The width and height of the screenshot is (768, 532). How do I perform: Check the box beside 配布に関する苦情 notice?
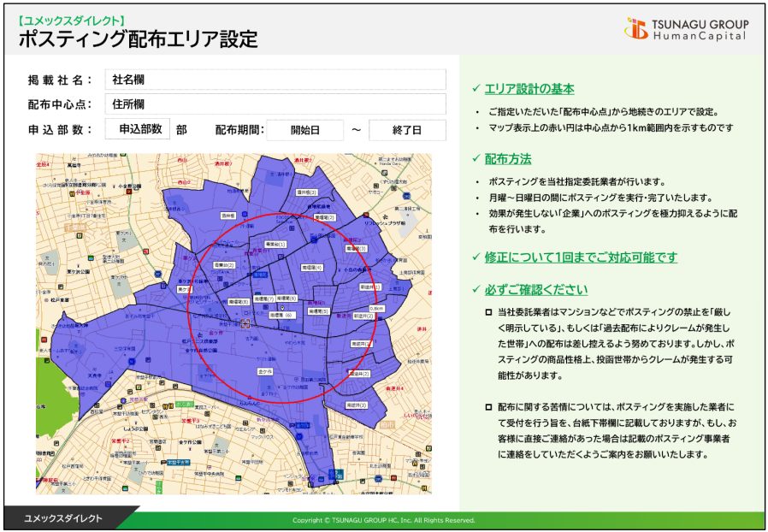pos(488,407)
